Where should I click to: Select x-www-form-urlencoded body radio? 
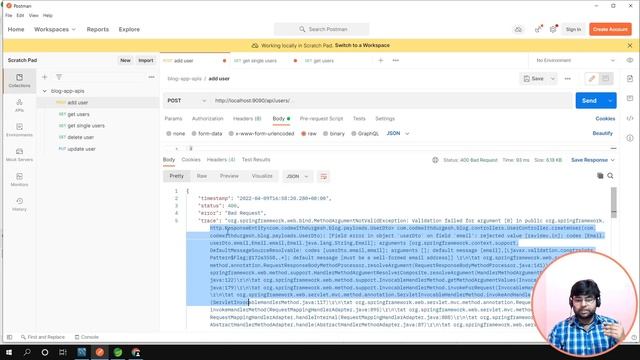pyautogui.click(x=231, y=133)
